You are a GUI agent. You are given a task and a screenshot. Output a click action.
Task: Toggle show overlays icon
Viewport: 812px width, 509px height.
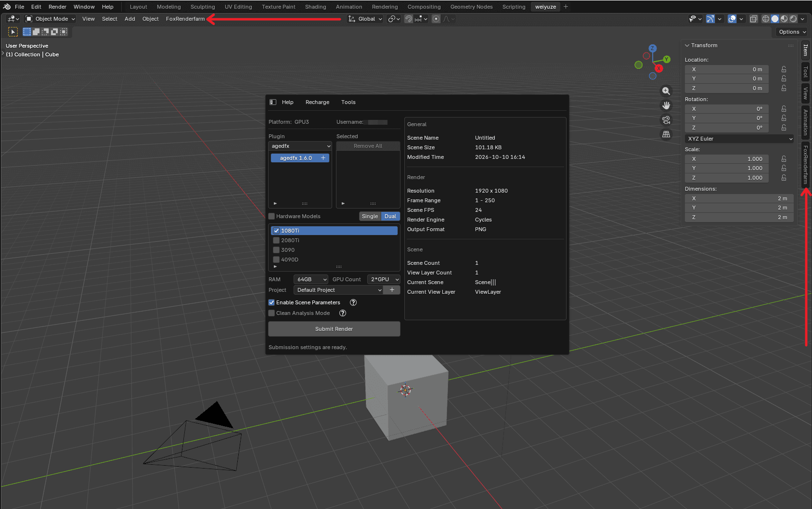pos(732,19)
